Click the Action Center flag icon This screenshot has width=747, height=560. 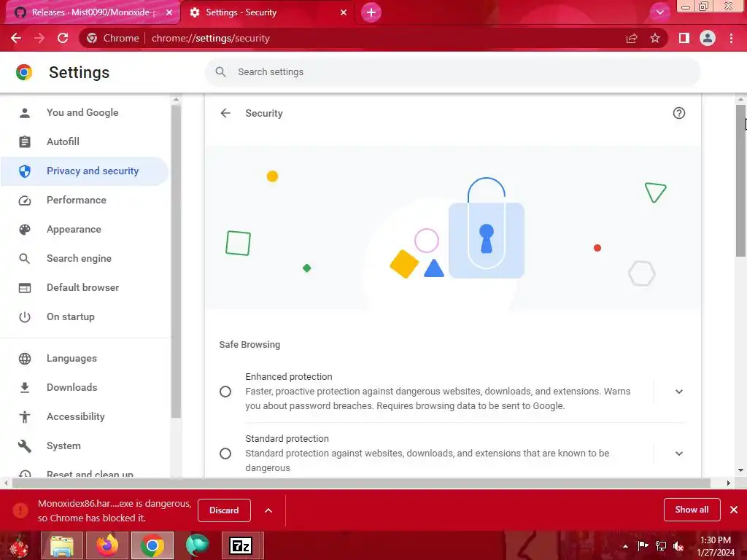pos(643,546)
